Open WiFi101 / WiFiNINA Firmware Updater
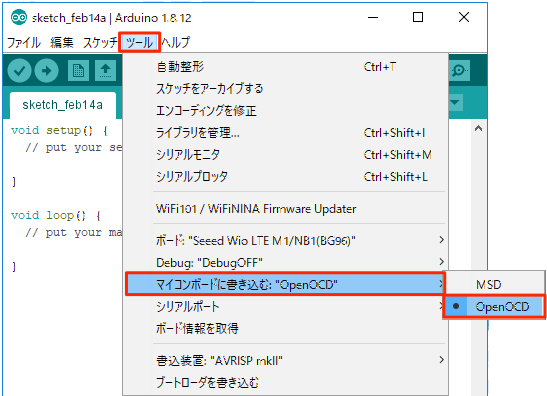Viewport: 547px width, 396px height. point(285,209)
